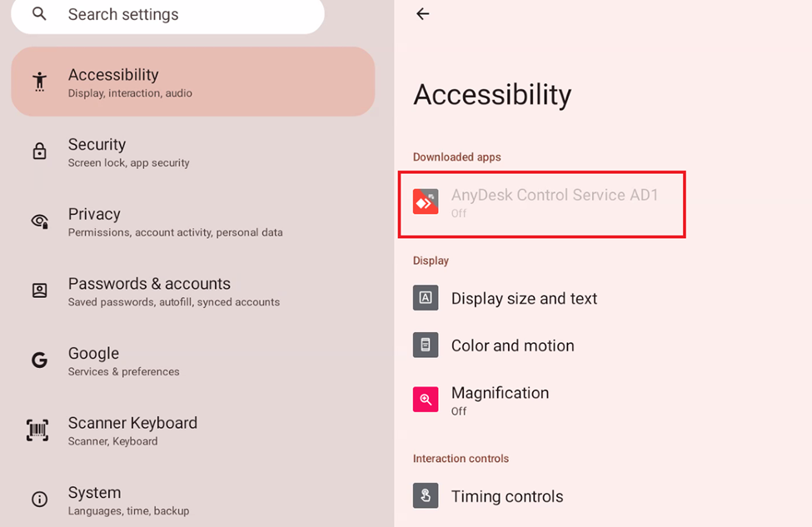This screenshot has width=812, height=527.
Task: Click the pink Magnification icon
Action: coord(426,399)
